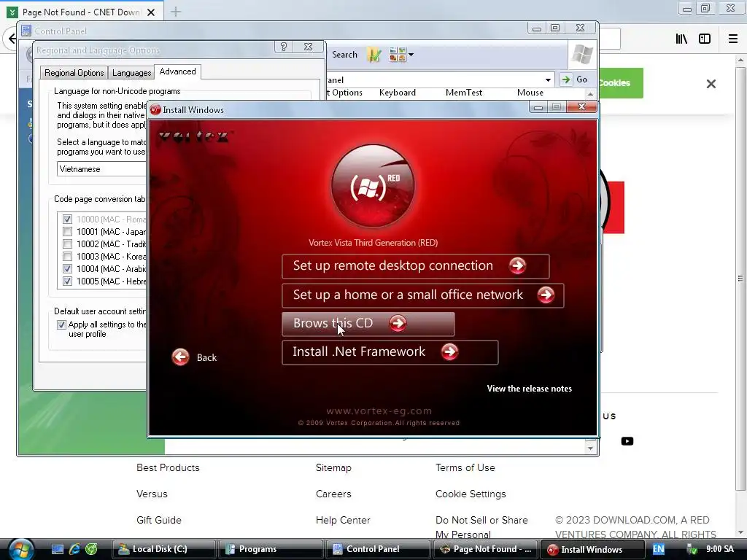
Task: Open Firefox hamburger menu
Action: (732, 39)
